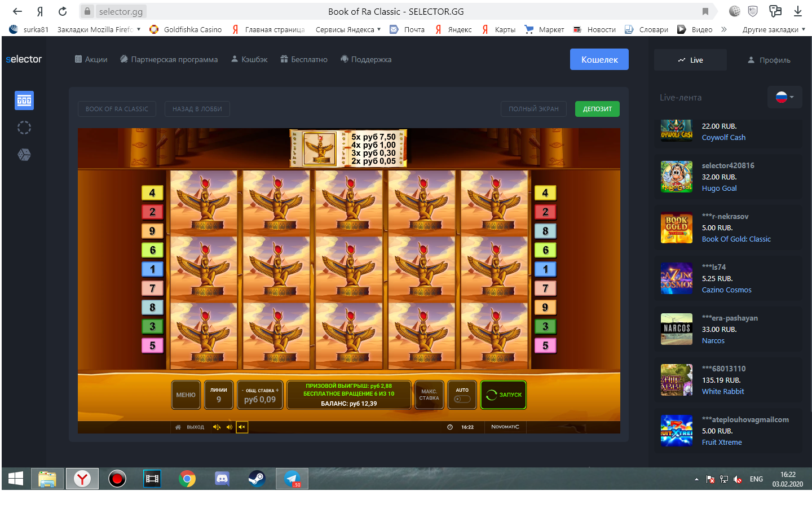Expand the Закладки Mozilla Firefox bookmark folder
The height and width of the screenshot is (508, 812).
pyautogui.click(x=99, y=29)
